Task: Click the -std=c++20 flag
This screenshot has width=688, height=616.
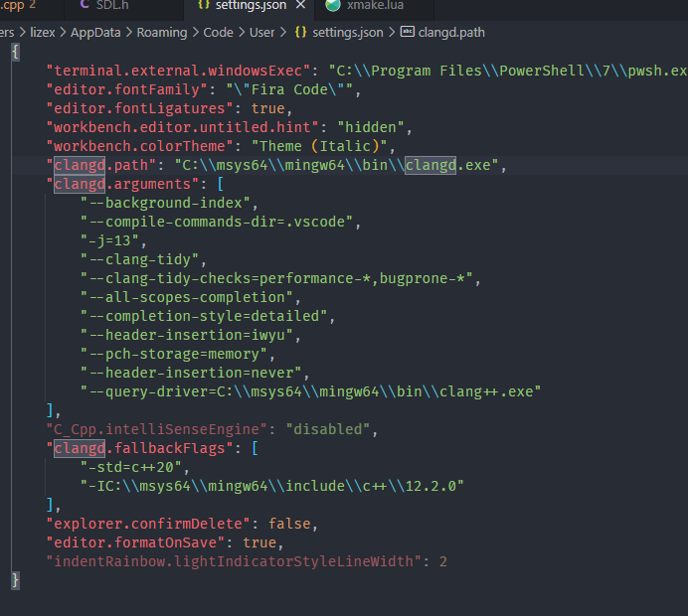Action: coord(131,467)
